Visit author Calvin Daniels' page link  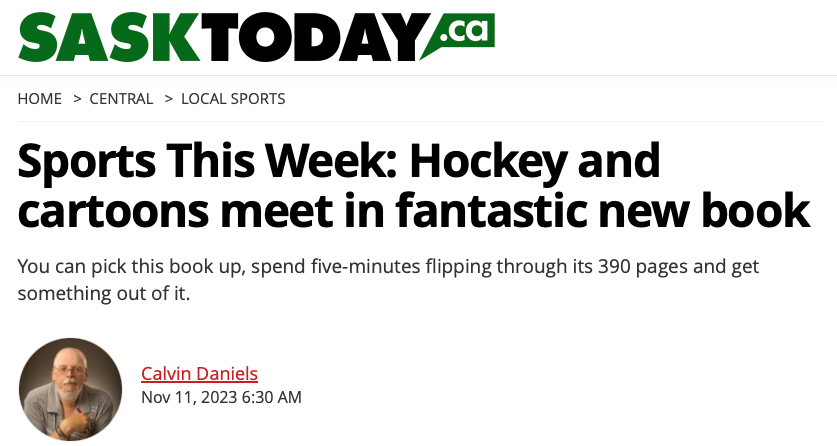200,373
